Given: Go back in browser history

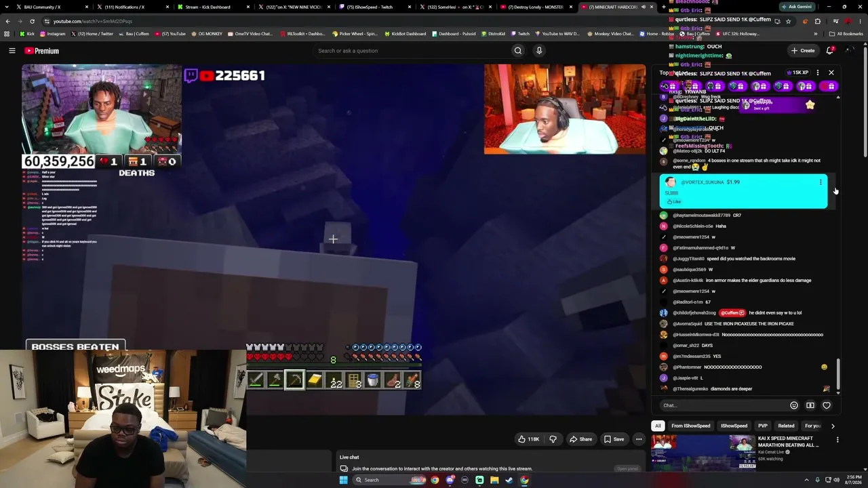Looking at the screenshot, I should [x=8, y=21].
